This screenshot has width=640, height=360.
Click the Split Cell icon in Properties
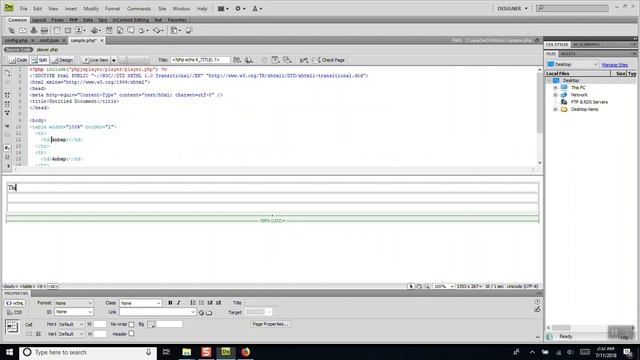38,334
